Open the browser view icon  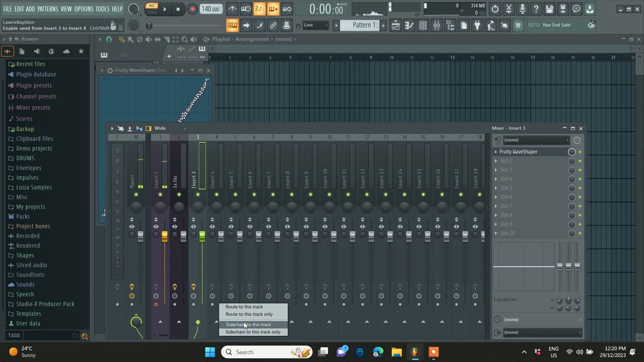(450, 25)
